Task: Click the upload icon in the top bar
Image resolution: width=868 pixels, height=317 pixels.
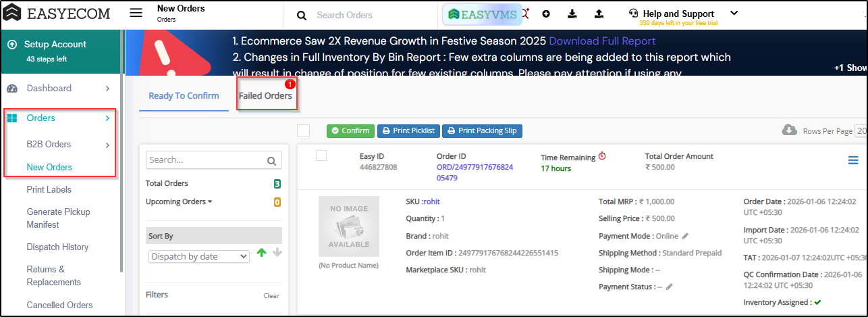Action: (x=599, y=14)
